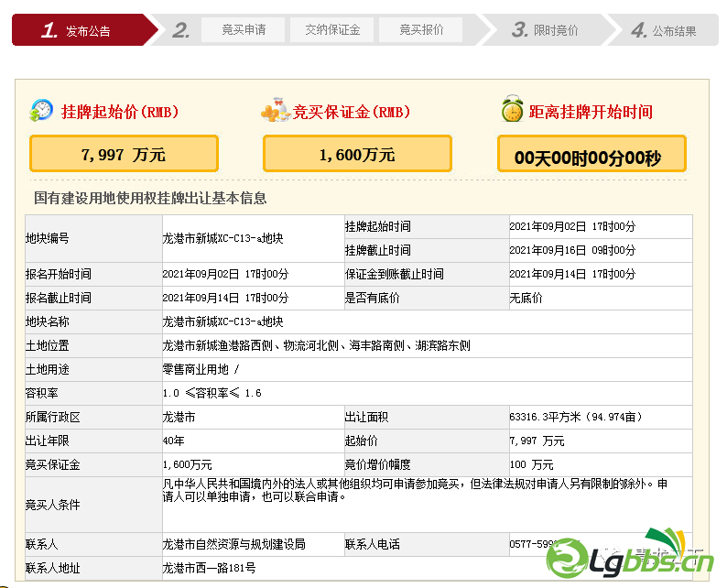Viewport: 727px width, 588px height.
Task: Click the 地块编号 label cell
Action: pos(93,238)
